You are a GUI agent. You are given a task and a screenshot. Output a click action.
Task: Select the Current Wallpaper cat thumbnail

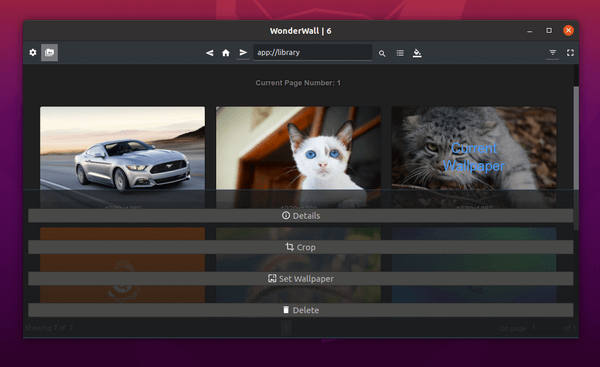(474, 148)
